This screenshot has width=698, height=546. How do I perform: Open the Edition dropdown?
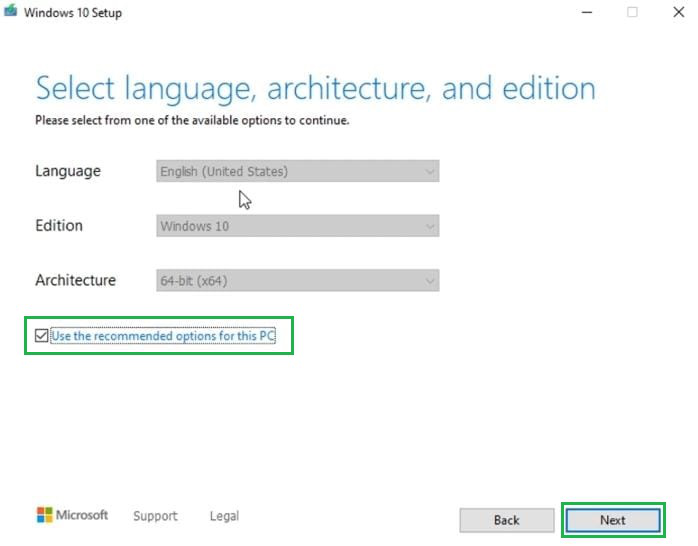tap(297, 226)
